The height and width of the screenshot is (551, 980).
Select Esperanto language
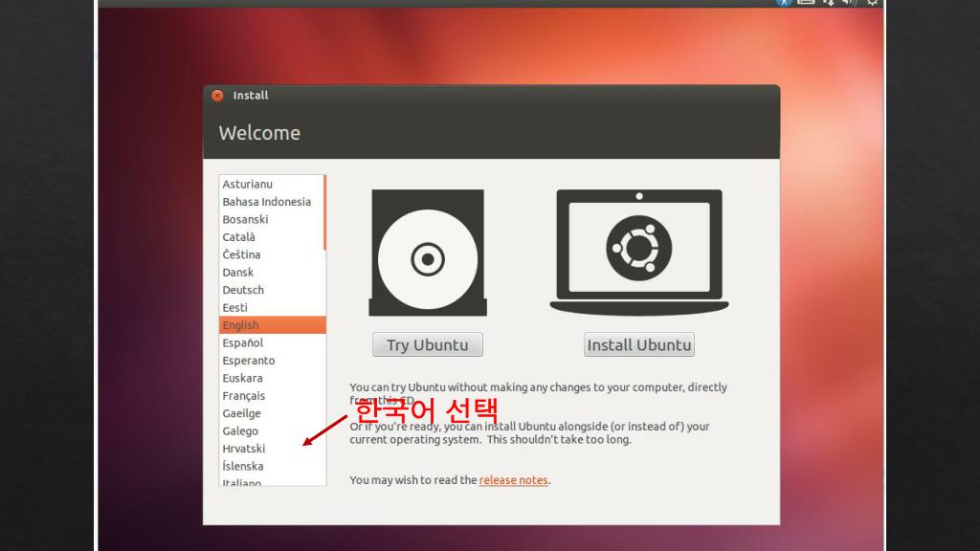coord(271,361)
